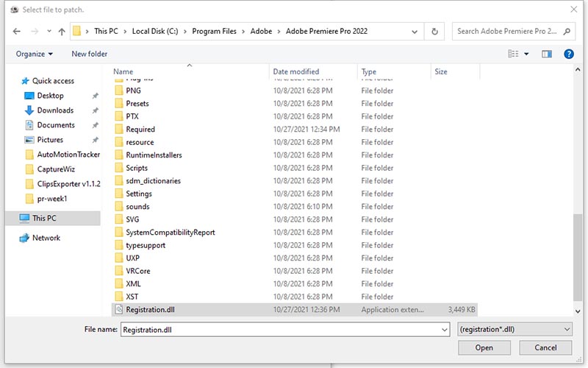This screenshot has height=368, width=588.
Task: Select the typesupport folder icon
Action: pos(119,245)
